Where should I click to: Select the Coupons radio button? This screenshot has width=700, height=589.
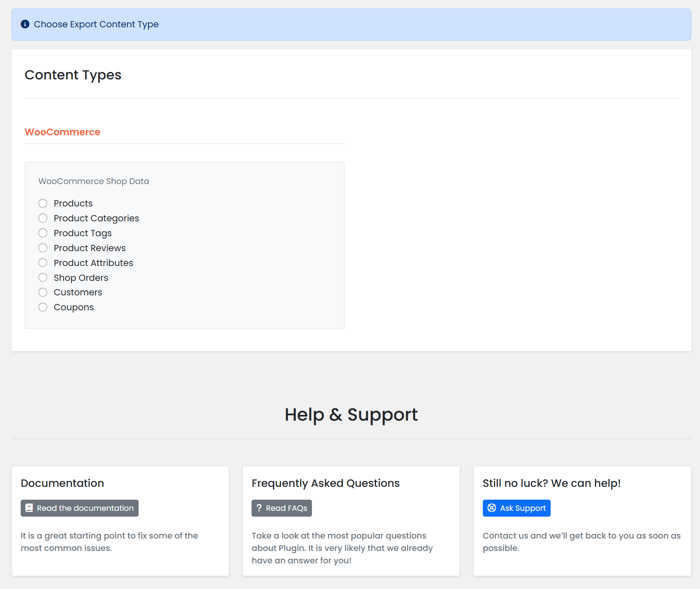43,307
